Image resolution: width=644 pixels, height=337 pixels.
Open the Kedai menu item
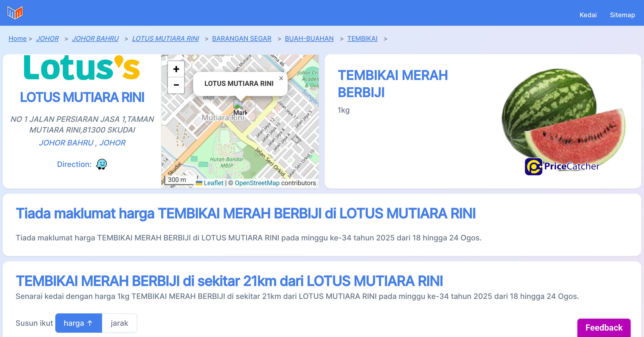[588, 15]
